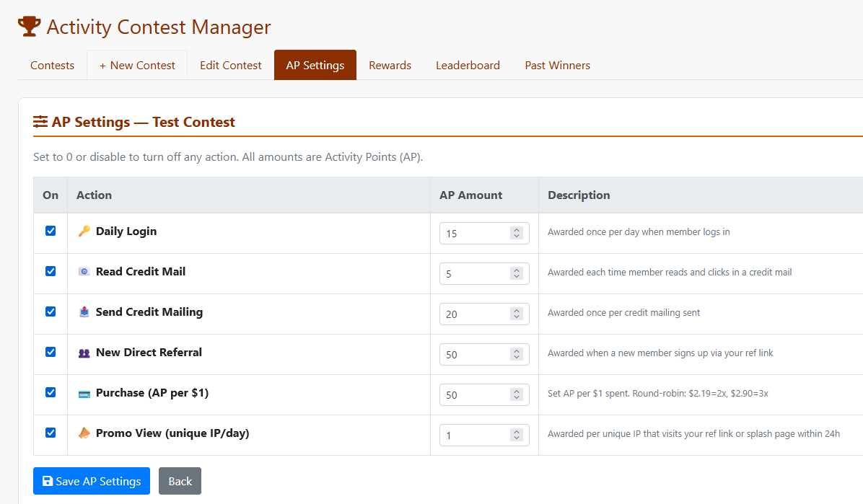
Task: Open the Past Winners tab
Action: coord(558,65)
